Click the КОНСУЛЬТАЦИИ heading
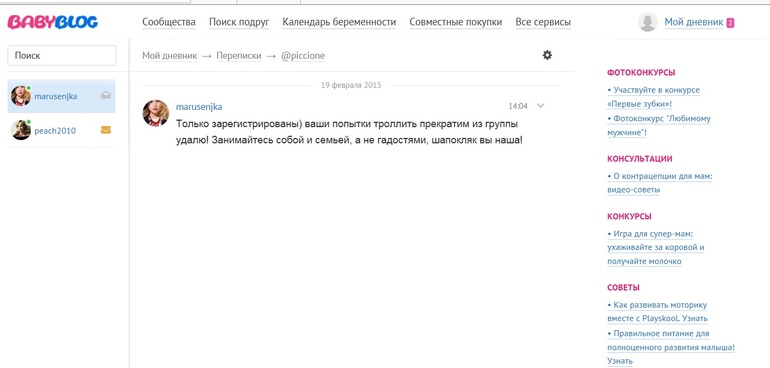The height and width of the screenshot is (368, 770). [x=639, y=159]
